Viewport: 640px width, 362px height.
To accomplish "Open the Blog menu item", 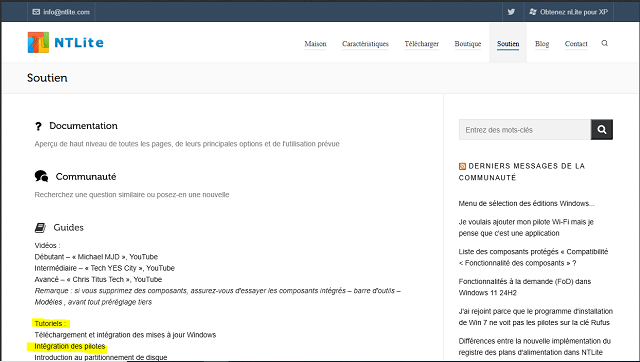I will coord(542,44).
